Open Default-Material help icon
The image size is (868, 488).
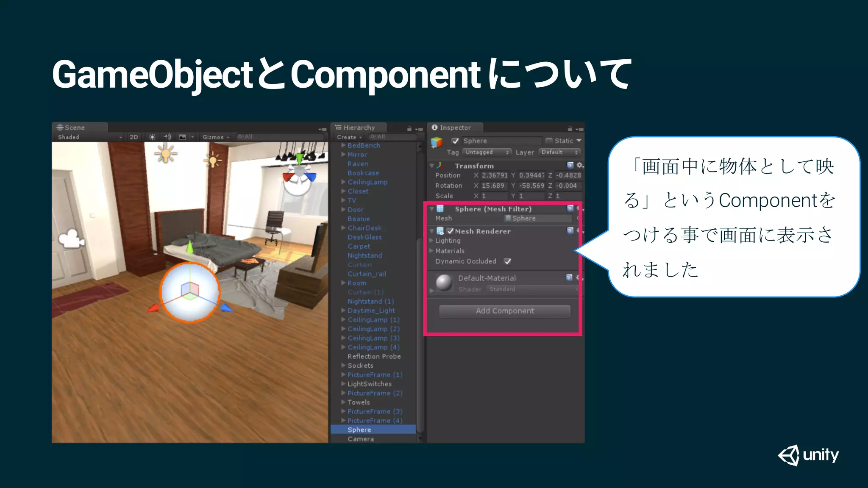click(x=569, y=277)
